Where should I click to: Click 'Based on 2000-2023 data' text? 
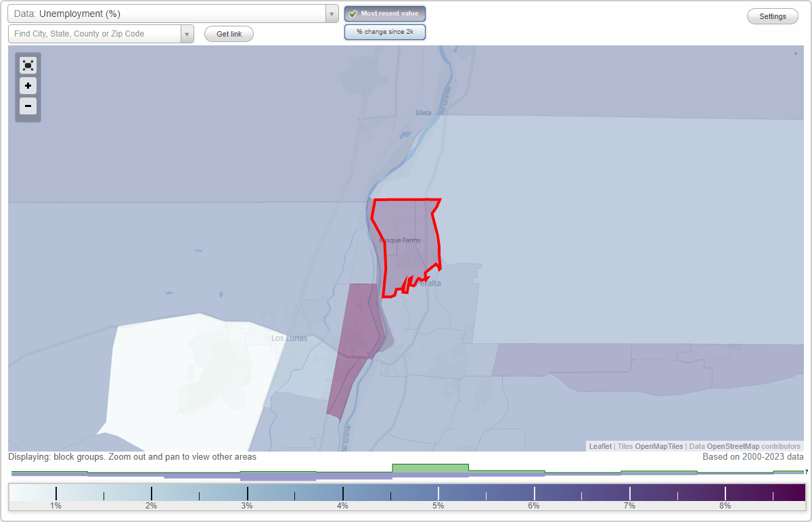pos(753,457)
